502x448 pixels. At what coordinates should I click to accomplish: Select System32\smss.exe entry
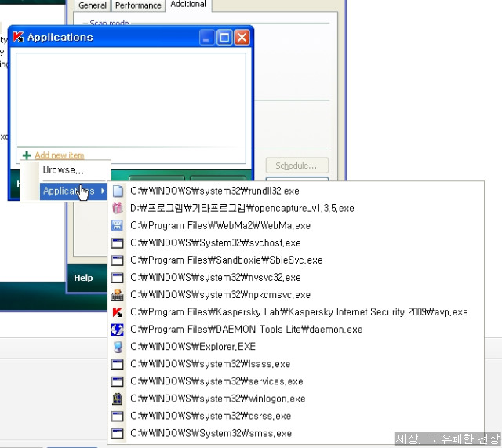click(296, 433)
